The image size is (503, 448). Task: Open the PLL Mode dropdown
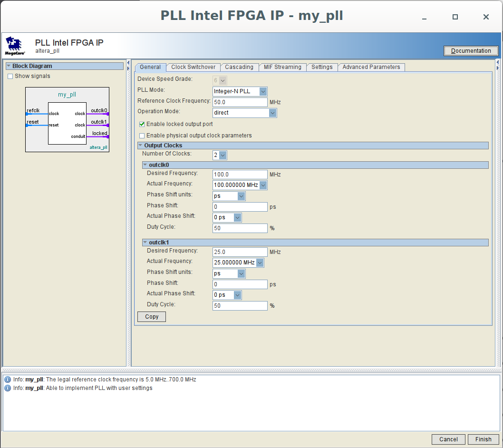(x=263, y=91)
